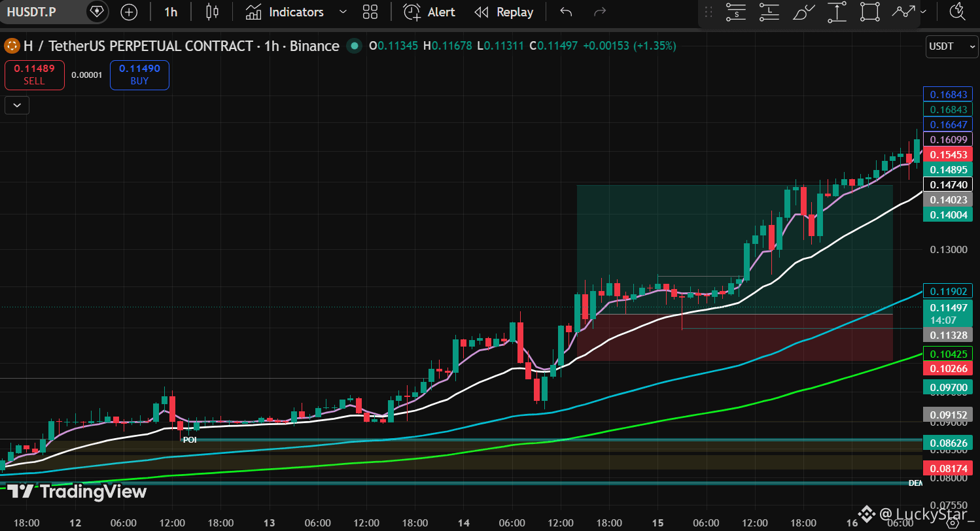Click the white 0.14740 price label
The width and height of the screenshot is (980, 531).
[948, 184]
